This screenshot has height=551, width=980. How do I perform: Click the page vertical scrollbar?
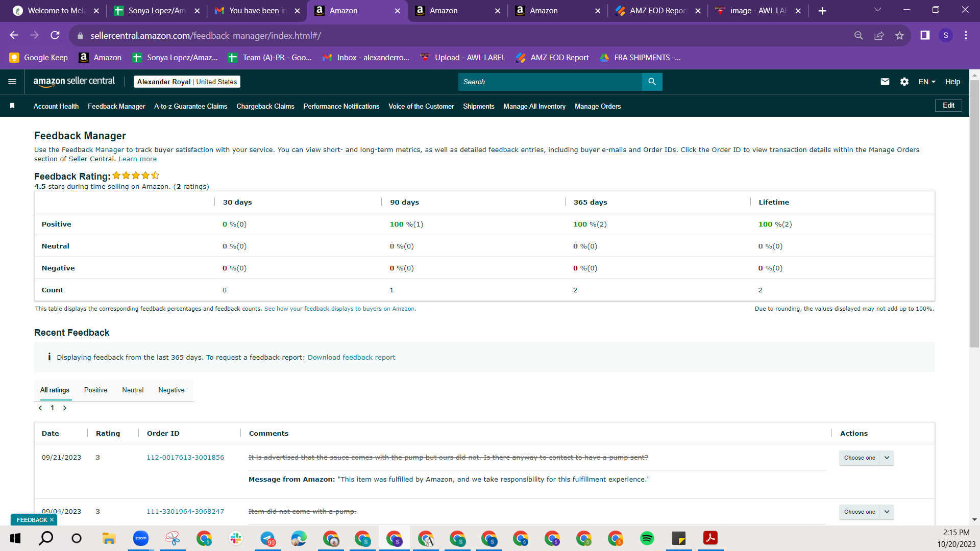click(974, 214)
